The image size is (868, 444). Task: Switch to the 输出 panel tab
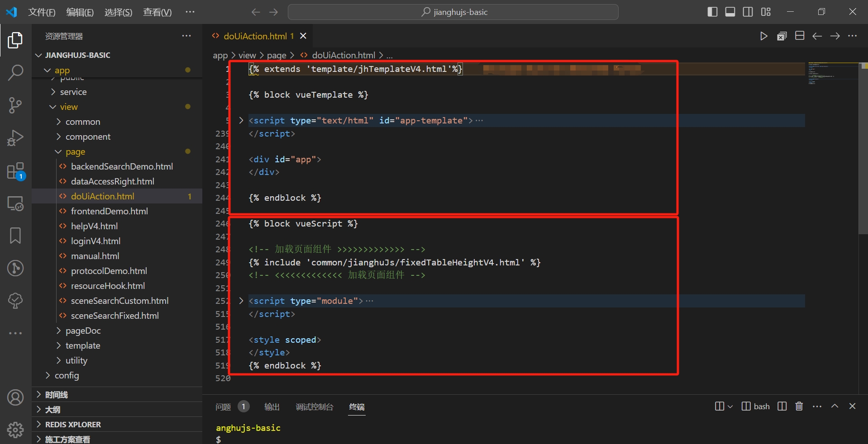click(x=271, y=406)
